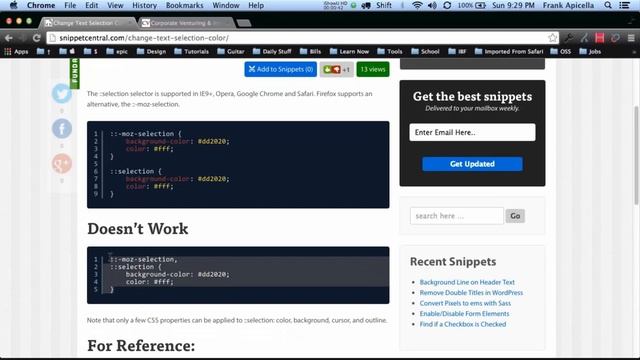
Task: Open Background Line on Header Text link
Action: [x=467, y=282]
